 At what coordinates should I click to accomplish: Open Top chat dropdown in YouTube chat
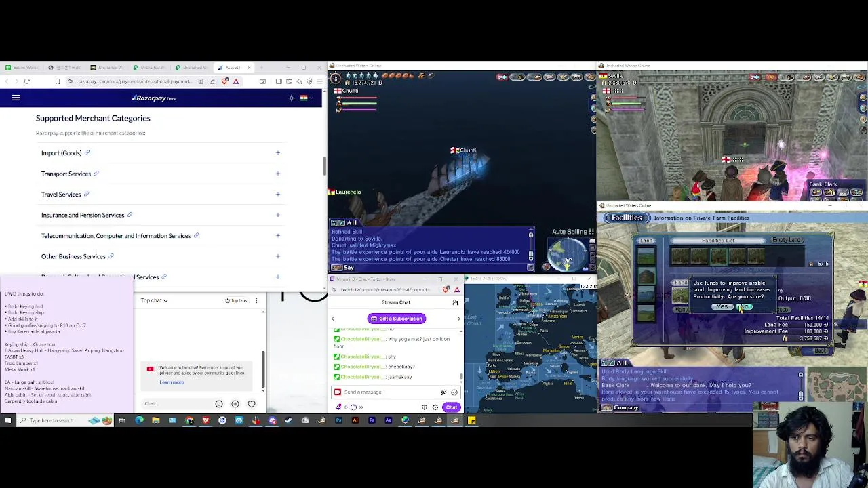(x=155, y=300)
